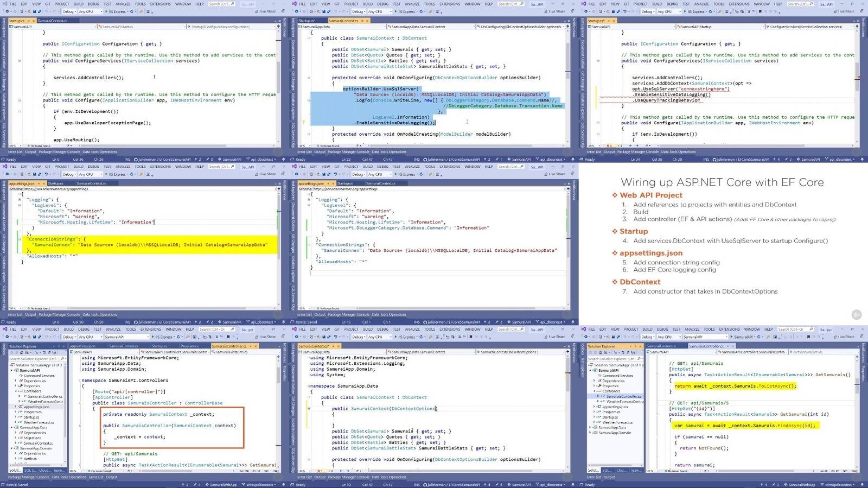
Task: Expand the Migrations folder in Solution Explorer
Action: pyautogui.click(x=15, y=438)
